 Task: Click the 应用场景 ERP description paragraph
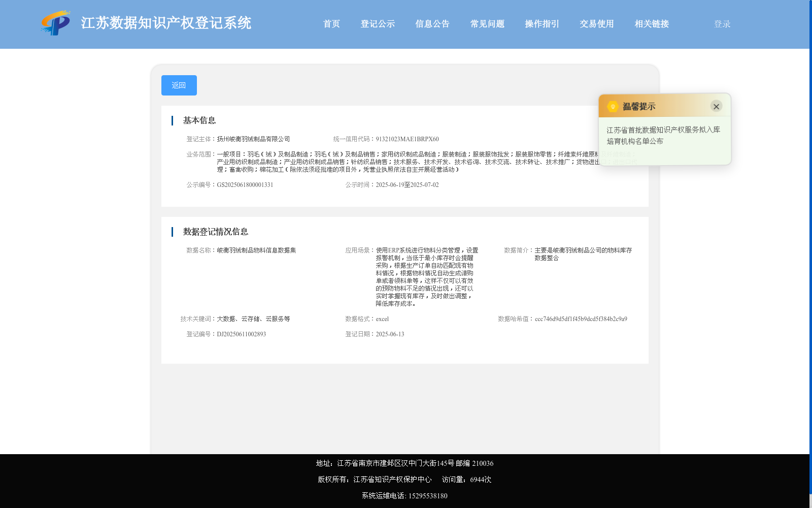(427, 277)
